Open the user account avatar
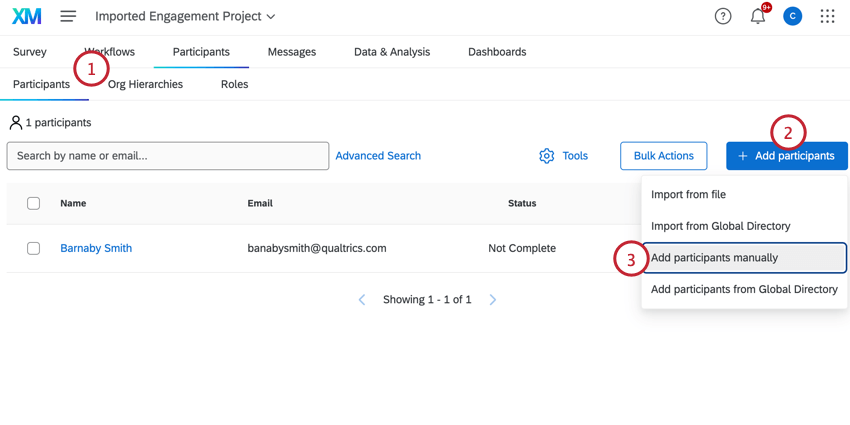 (792, 16)
